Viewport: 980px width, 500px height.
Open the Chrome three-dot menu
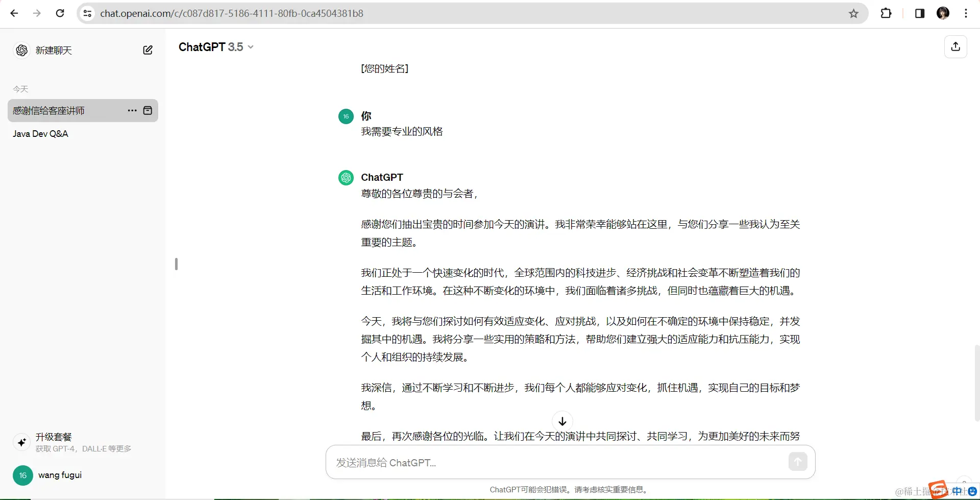click(966, 13)
